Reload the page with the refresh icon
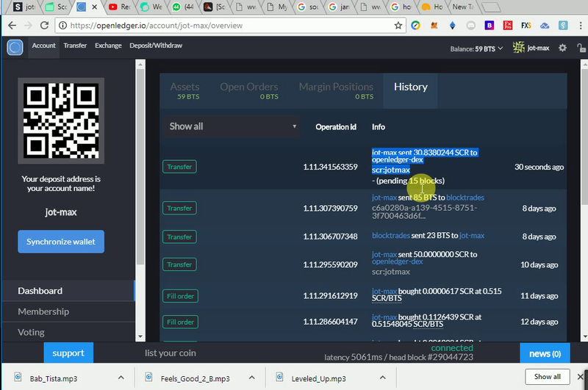The image size is (588, 390). coord(44,26)
